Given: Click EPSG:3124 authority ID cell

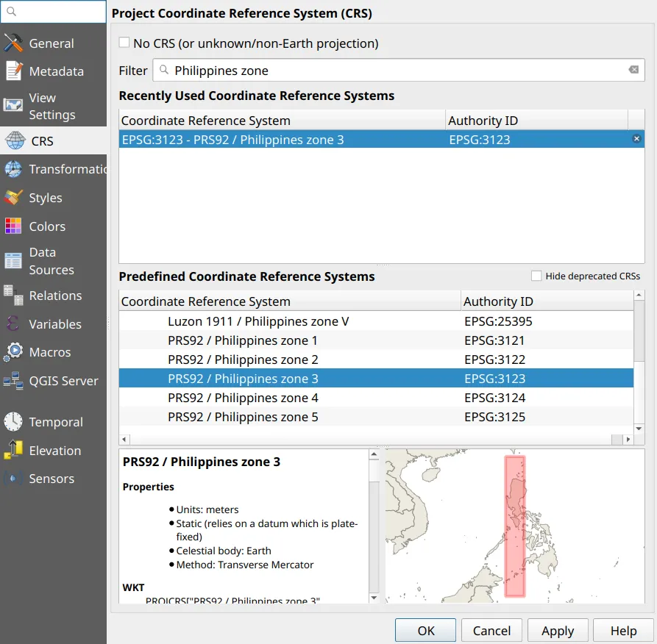Looking at the screenshot, I should (x=494, y=398).
